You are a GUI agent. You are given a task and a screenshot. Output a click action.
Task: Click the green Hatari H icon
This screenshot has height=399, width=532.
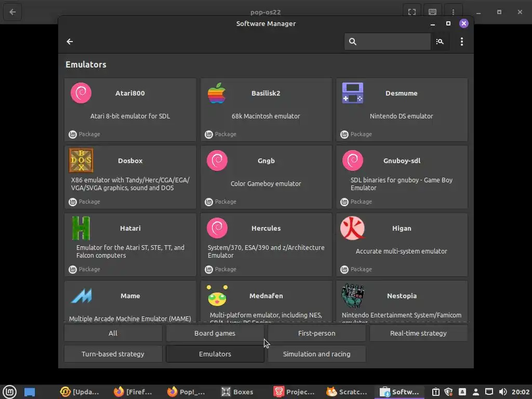(x=81, y=228)
